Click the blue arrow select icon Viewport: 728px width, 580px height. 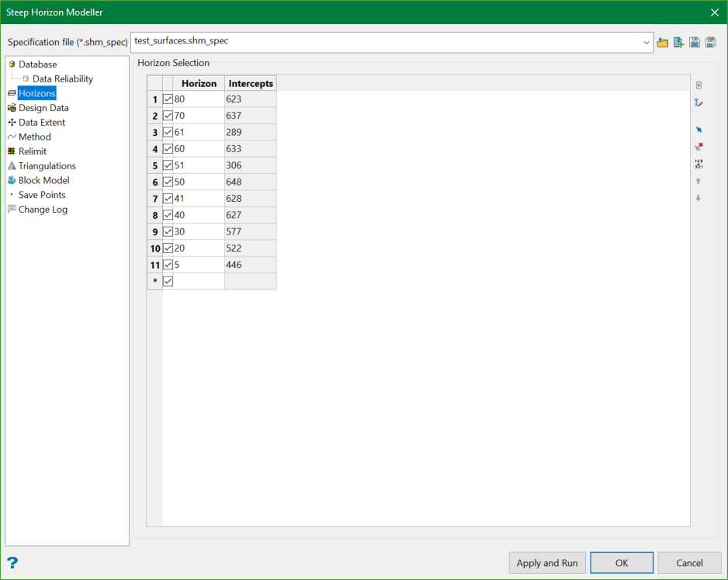click(x=699, y=130)
